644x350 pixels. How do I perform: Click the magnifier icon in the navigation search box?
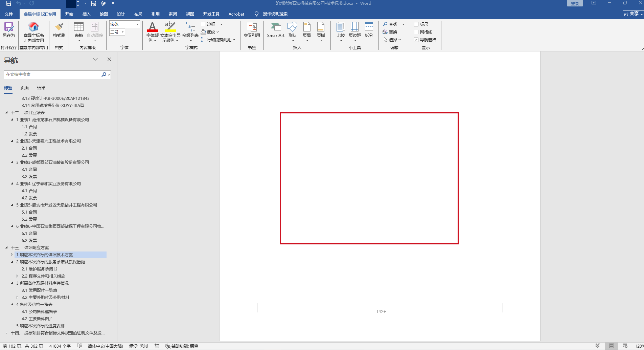coord(104,74)
